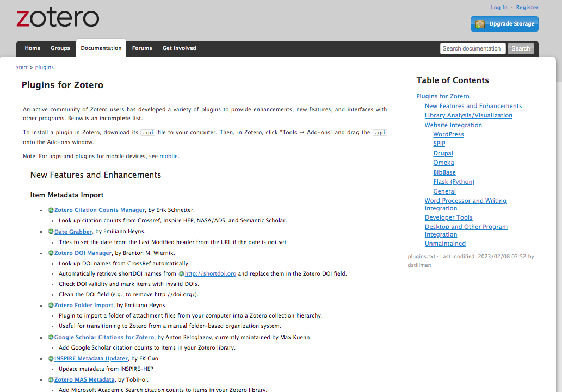Open the Zotero DOI Manager link
Image resolution: width=562 pixels, height=392 pixels.
pyautogui.click(x=83, y=253)
